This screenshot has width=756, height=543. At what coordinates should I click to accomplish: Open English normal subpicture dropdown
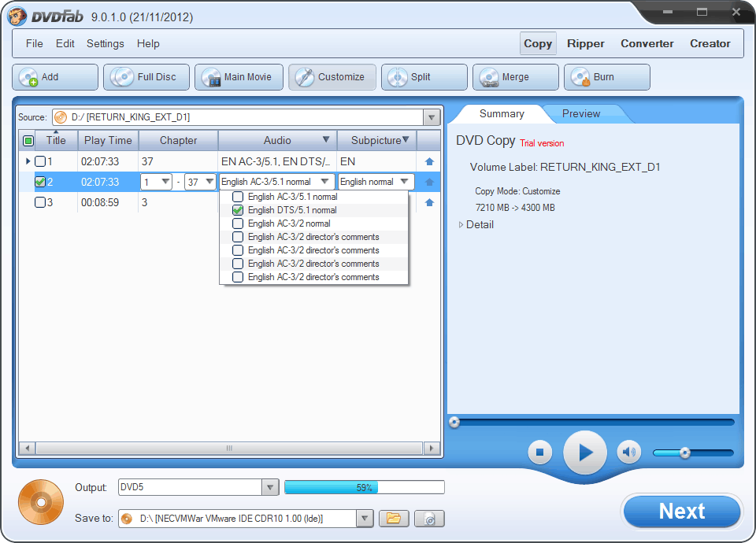click(405, 182)
